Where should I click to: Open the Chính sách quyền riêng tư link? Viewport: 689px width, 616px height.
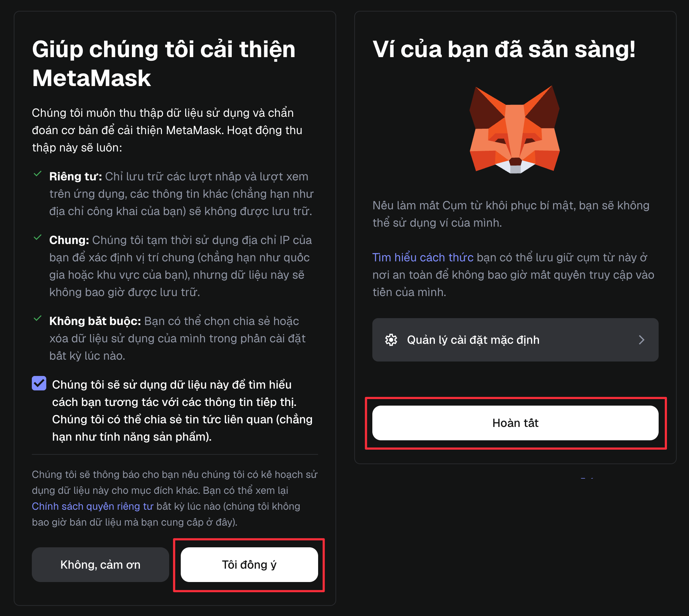93,506
